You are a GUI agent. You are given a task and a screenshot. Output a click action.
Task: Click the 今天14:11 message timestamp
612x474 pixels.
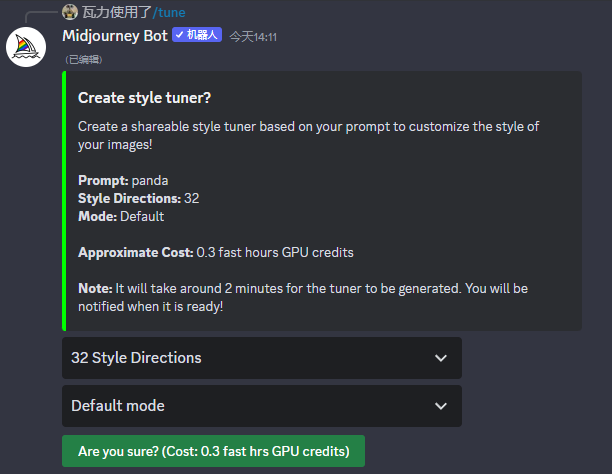(253, 37)
